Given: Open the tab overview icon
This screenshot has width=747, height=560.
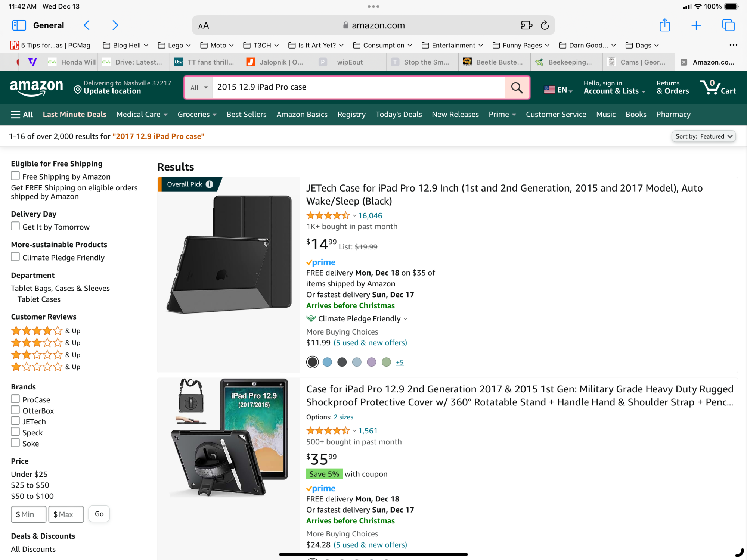Looking at the screenshot, I should coord(728,25).
